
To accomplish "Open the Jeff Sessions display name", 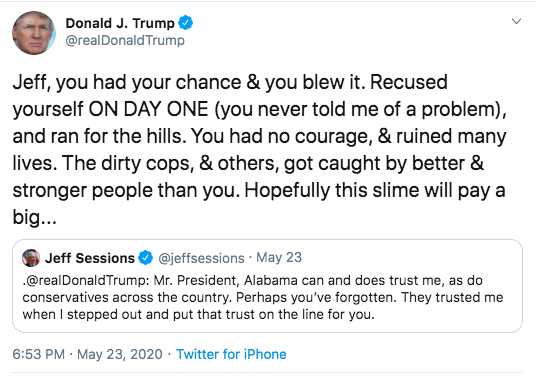I will pos(90,258).
